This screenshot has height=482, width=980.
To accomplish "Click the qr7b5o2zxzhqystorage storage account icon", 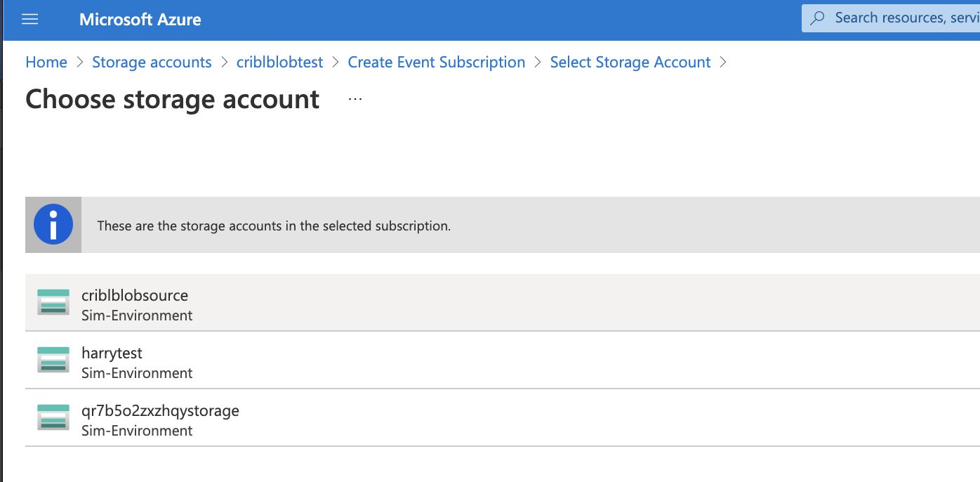I will (53, 417).
